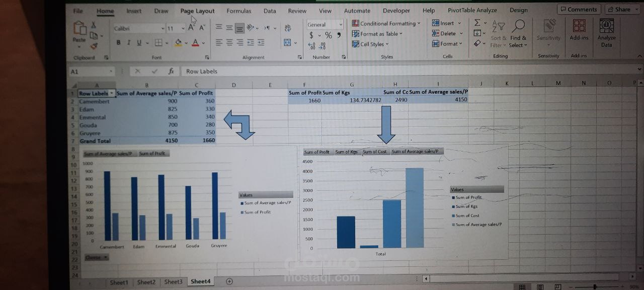Screen dimensions: 644x290
Task: Open the Row Labels filter dropdown
Action: coord(112,93)
